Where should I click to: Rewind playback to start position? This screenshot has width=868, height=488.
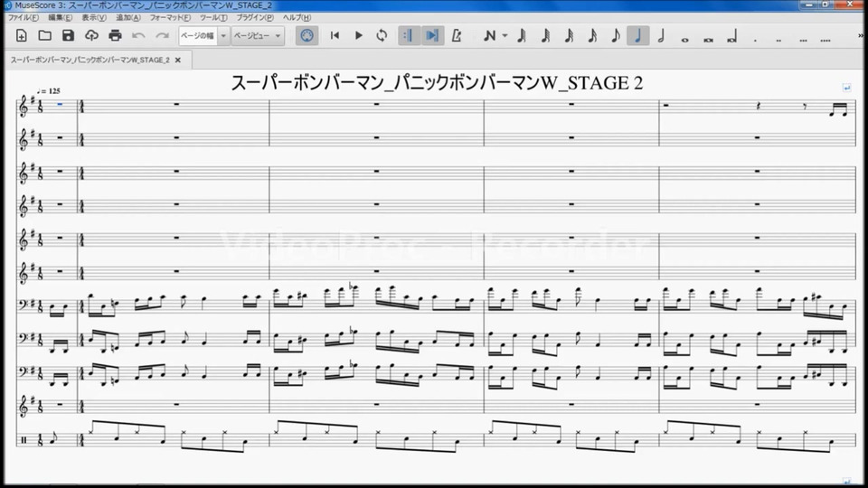[x=335, y=36]
